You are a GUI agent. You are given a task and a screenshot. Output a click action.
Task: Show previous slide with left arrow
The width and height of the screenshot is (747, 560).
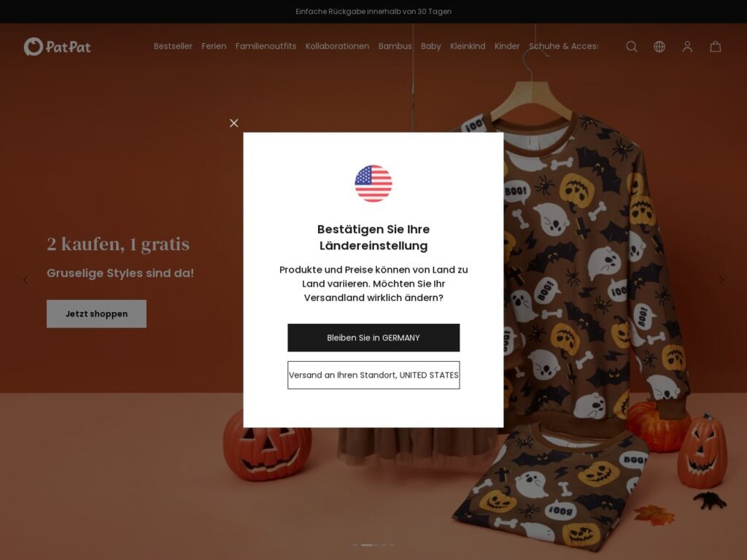26,280
